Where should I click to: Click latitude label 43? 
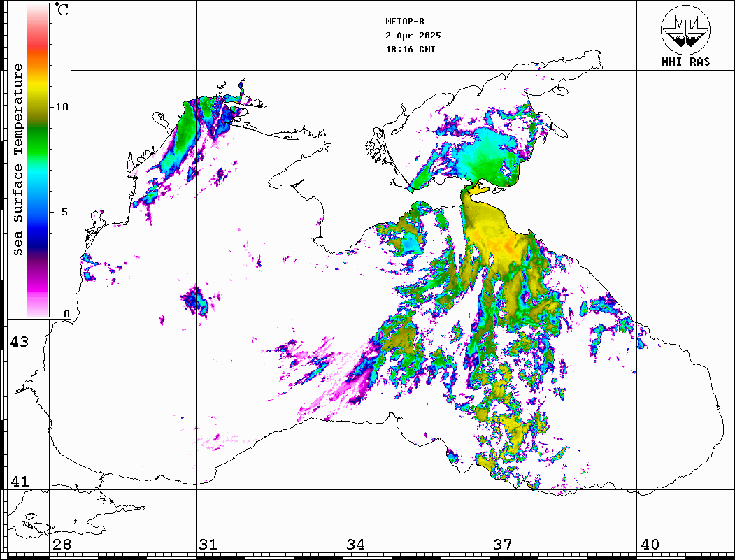pos(20,342)
